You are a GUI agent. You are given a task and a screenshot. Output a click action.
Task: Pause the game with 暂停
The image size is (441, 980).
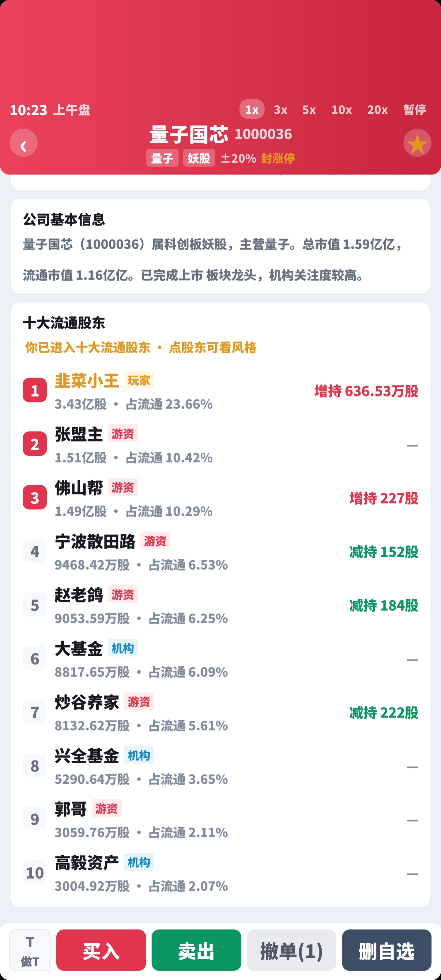(x=414, y=110)
